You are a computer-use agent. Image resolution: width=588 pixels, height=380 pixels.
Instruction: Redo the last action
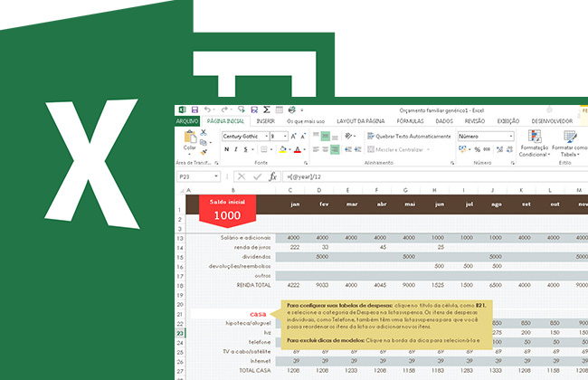click(x=224, y=109)
